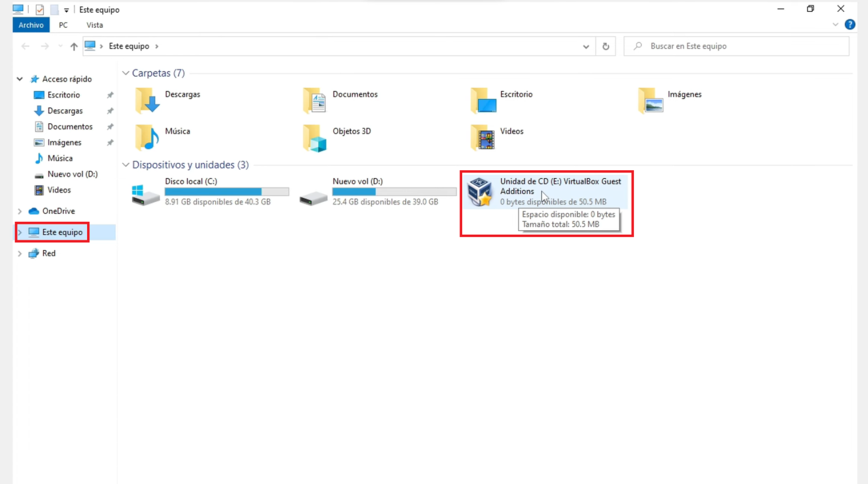Expand the OneDrive tree item
868x484 pixels.
coord(20,211)
